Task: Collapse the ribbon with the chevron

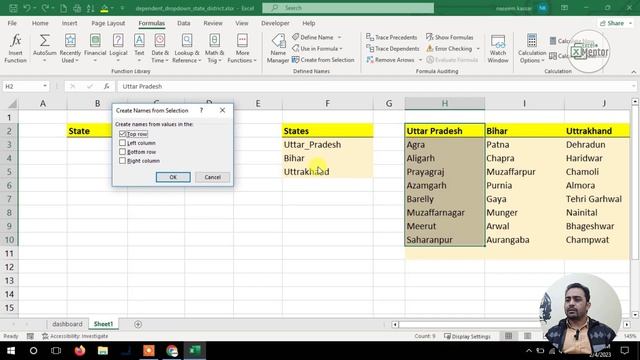Action: 633,72
